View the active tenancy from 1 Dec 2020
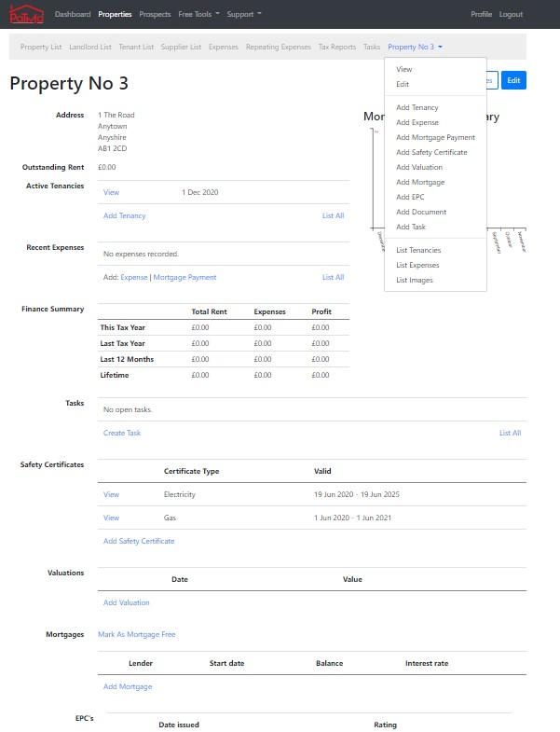 pyautogui.click(x=111, y=192)
